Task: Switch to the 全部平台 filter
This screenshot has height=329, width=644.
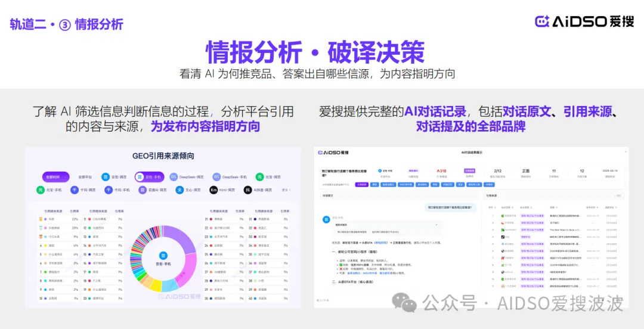Action: [85, 177]
